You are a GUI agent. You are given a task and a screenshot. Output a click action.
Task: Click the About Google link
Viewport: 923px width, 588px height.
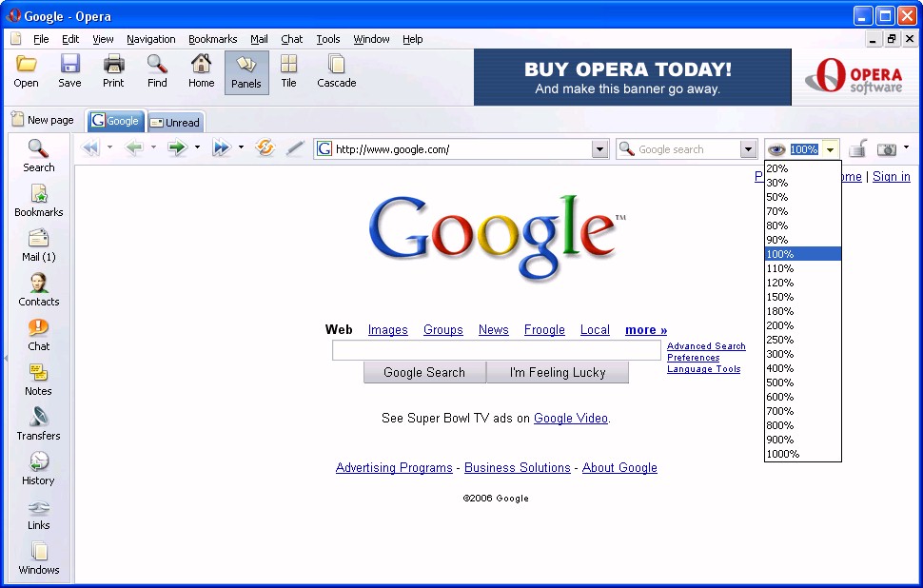619,467
